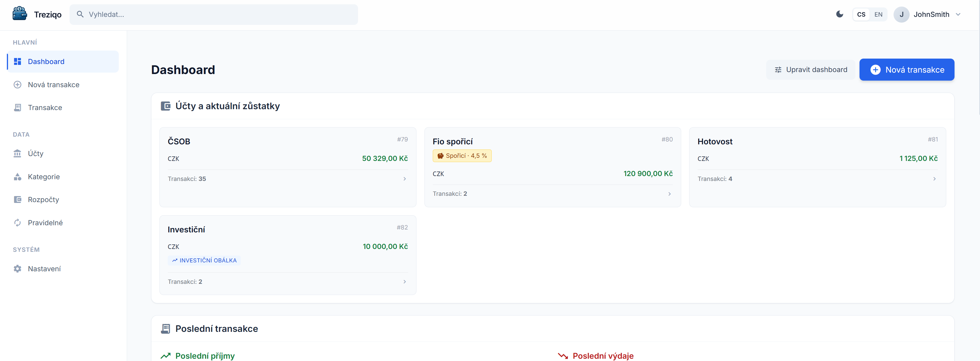980x361 pixels.
Task: Click the Účty bank icon
Action: coord(17,153)
